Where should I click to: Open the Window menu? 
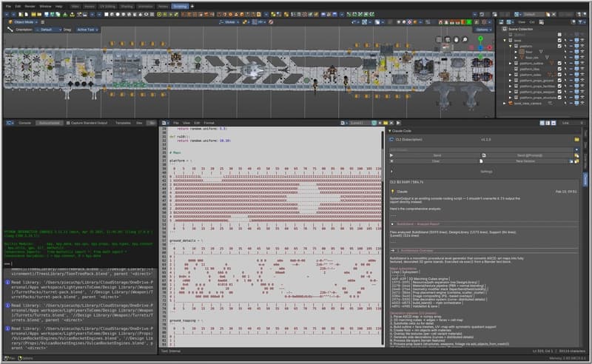tap(45, 7)
